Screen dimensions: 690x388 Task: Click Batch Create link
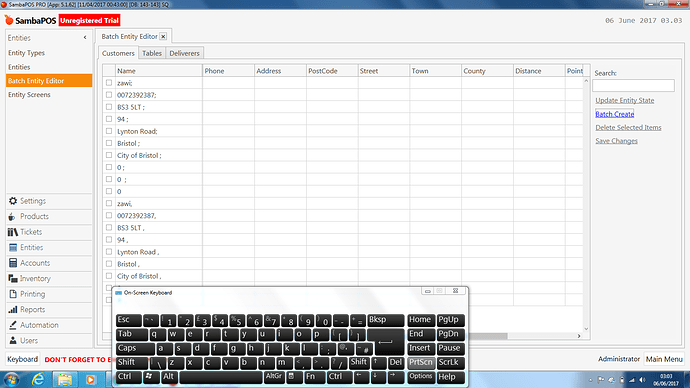615,114
